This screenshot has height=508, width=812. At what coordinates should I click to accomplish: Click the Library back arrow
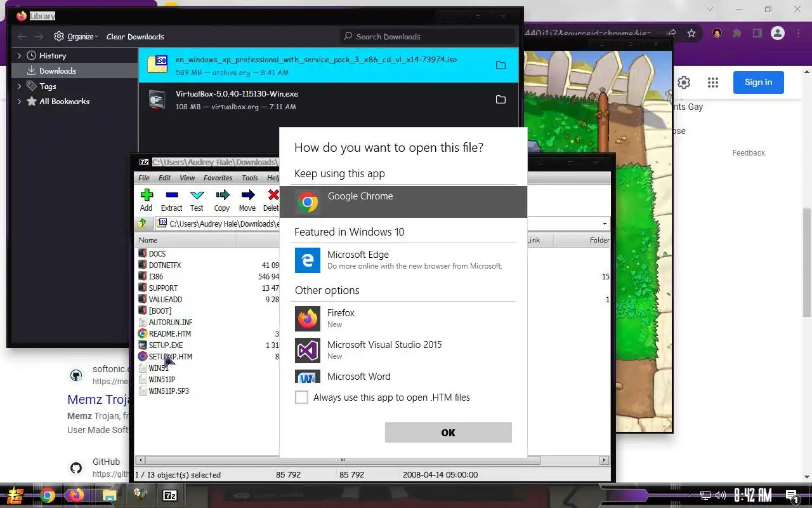(22, 37)
